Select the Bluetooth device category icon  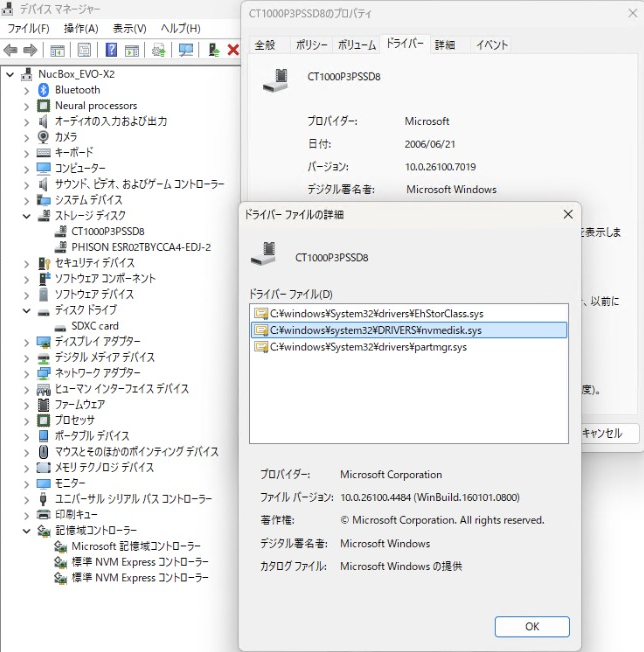coord(44,90)
